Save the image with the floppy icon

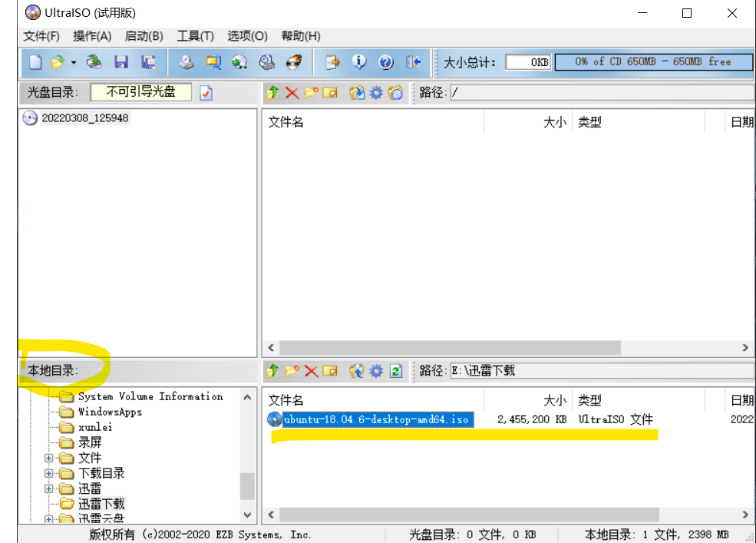[121, 62]
